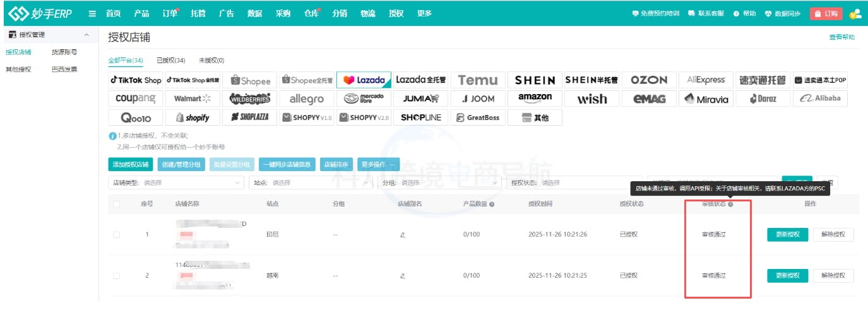Switch to 已授权(34) tab

pyautogui.click(x=170, y=60)
